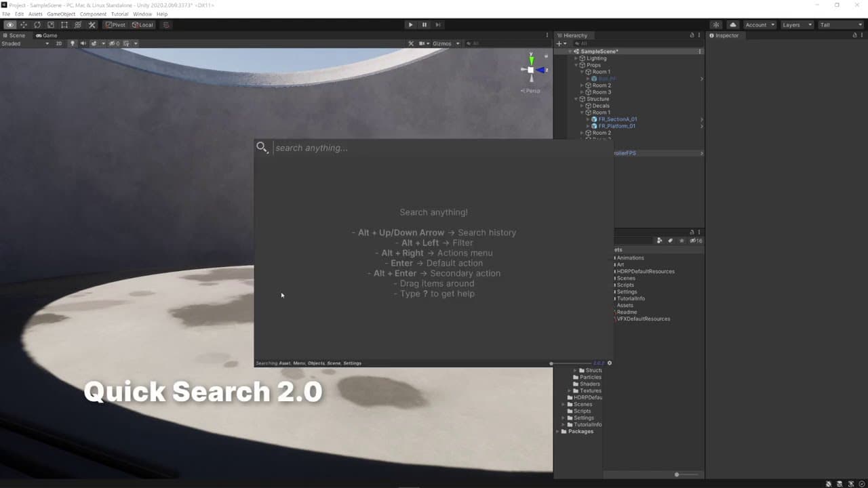The image size is (868, 488).
Task: Start Play mode
Action: [x=410, y=25]
